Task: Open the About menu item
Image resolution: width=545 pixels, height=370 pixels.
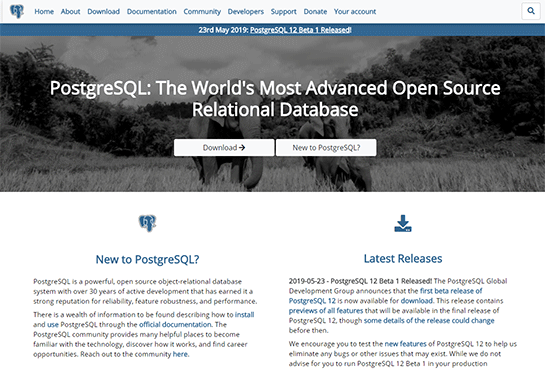Action: click(x=71, y=11)
